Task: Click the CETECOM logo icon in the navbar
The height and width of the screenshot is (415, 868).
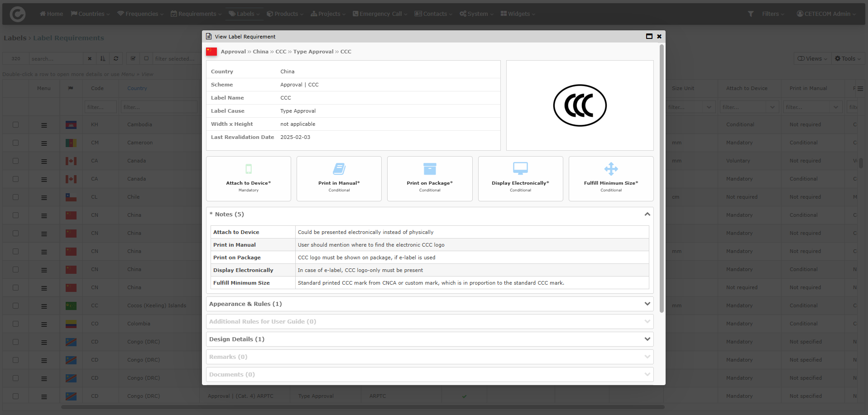Action: (x=18, y=14)
